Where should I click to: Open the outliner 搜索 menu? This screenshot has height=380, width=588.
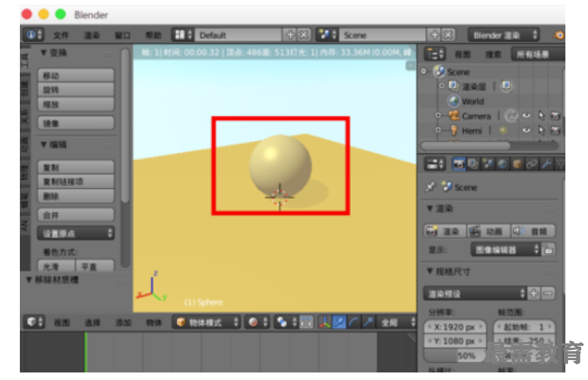tap(493, 55)
